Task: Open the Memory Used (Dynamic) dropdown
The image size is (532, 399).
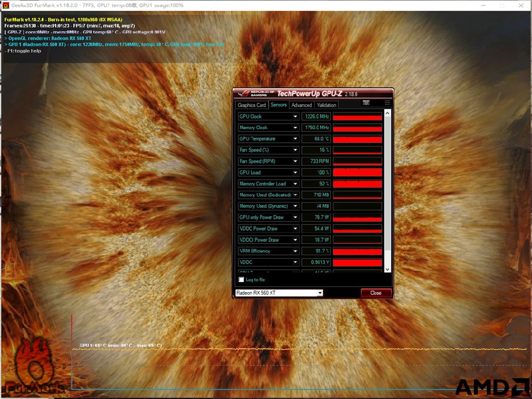Action: (x=295, y=206)
